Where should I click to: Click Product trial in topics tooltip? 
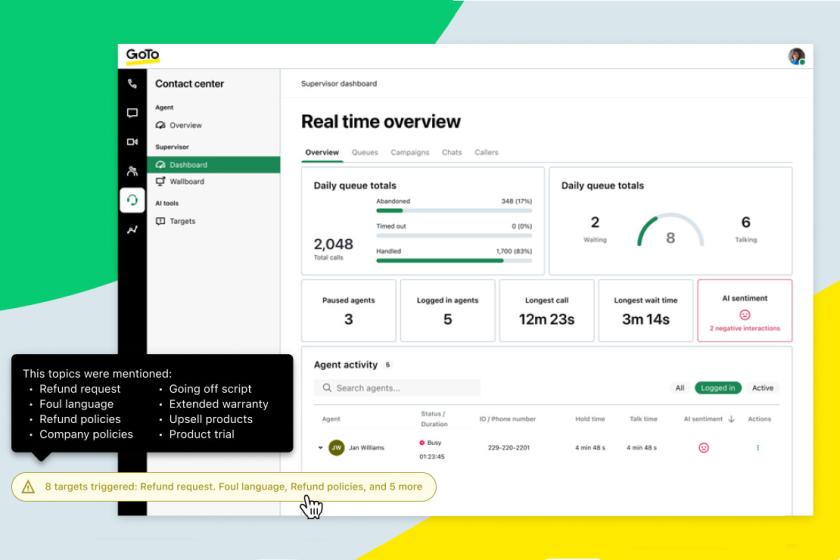pyautogui.click(x=201, y=435)
